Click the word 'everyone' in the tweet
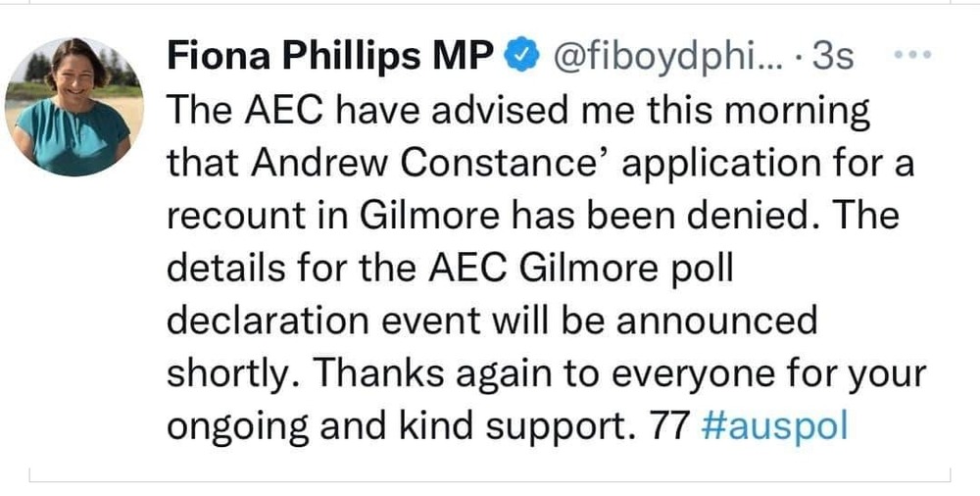The width and height of the screenshot is (980, 496). (x=664, y=375)
